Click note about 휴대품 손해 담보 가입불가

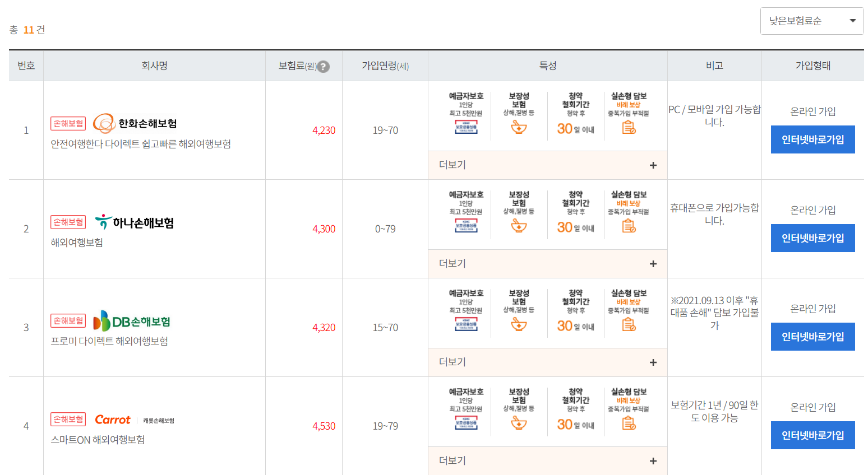tap(714, 313)
